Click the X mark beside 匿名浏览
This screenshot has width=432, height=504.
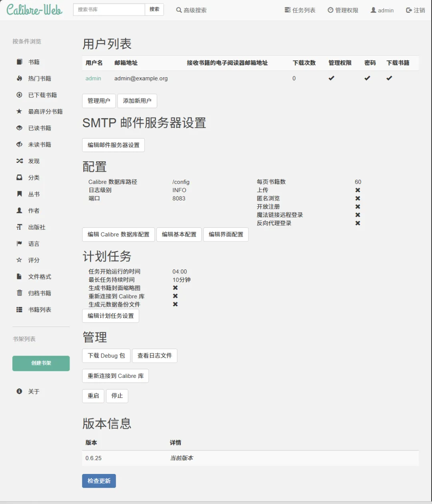click(358, 199)
